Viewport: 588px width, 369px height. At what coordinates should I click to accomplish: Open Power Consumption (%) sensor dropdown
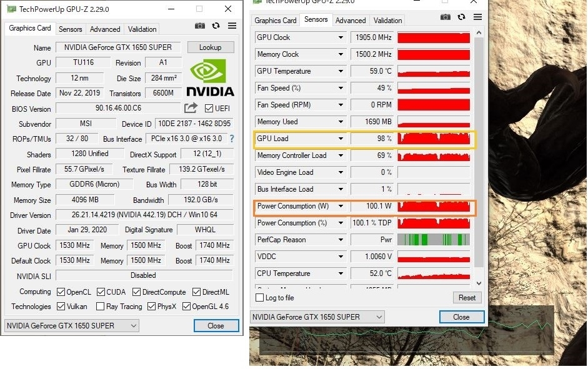[x=341, y=223]
